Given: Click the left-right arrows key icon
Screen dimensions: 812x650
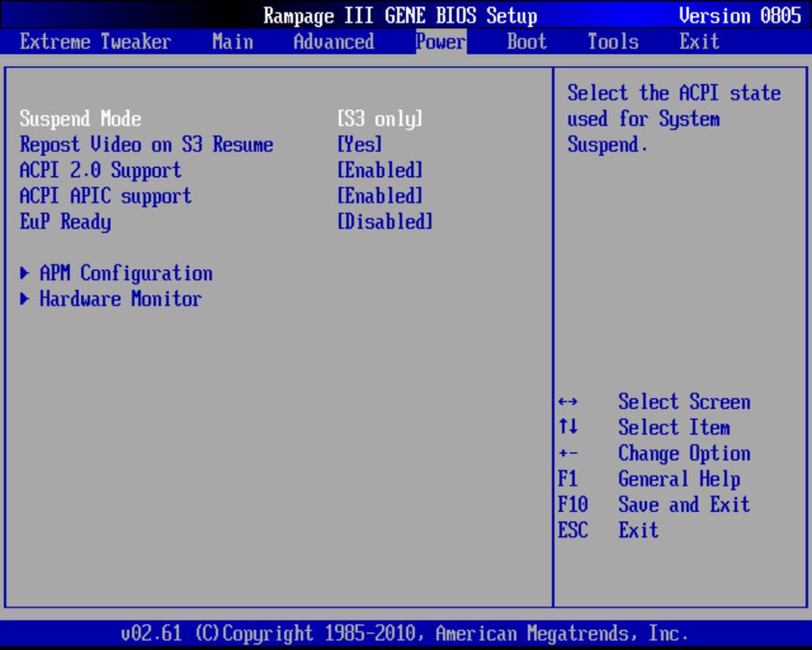Looking at the screenshot, I should (x=567, y=402).
